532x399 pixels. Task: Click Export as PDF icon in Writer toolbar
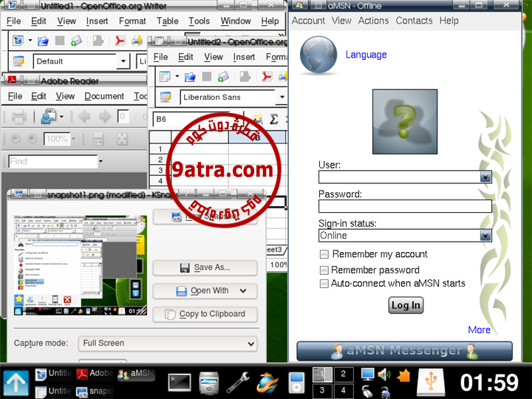pos(120,41)
